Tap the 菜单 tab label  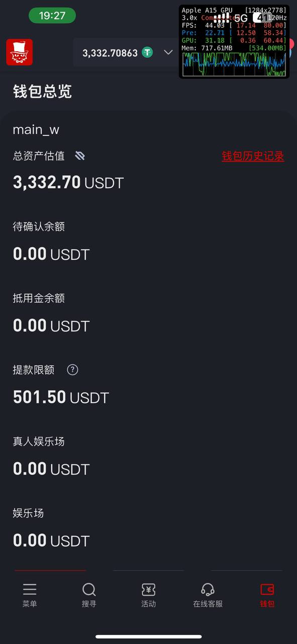[x=30, y=604]
